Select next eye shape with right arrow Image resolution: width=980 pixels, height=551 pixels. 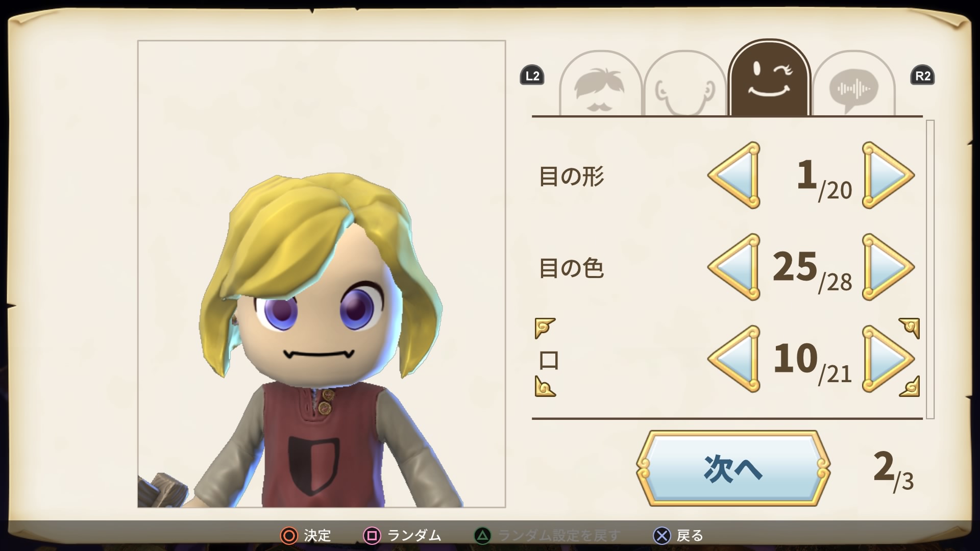click(888, 175)
